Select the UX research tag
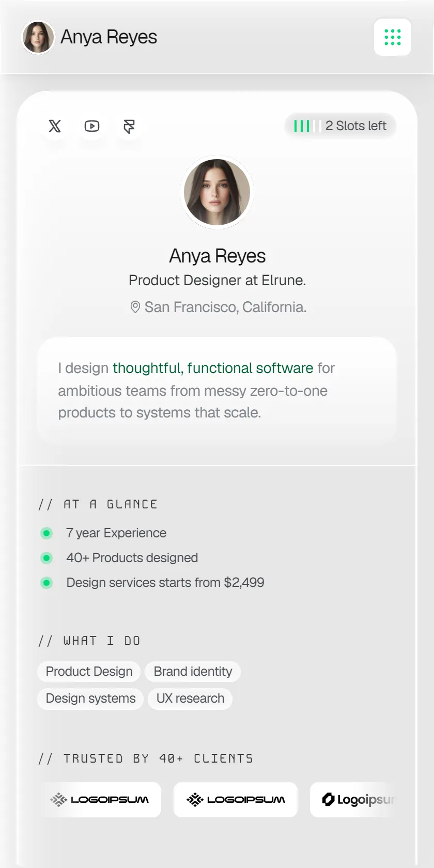Image resolution: width=434 pixels, height=868 pixels. 190,699
